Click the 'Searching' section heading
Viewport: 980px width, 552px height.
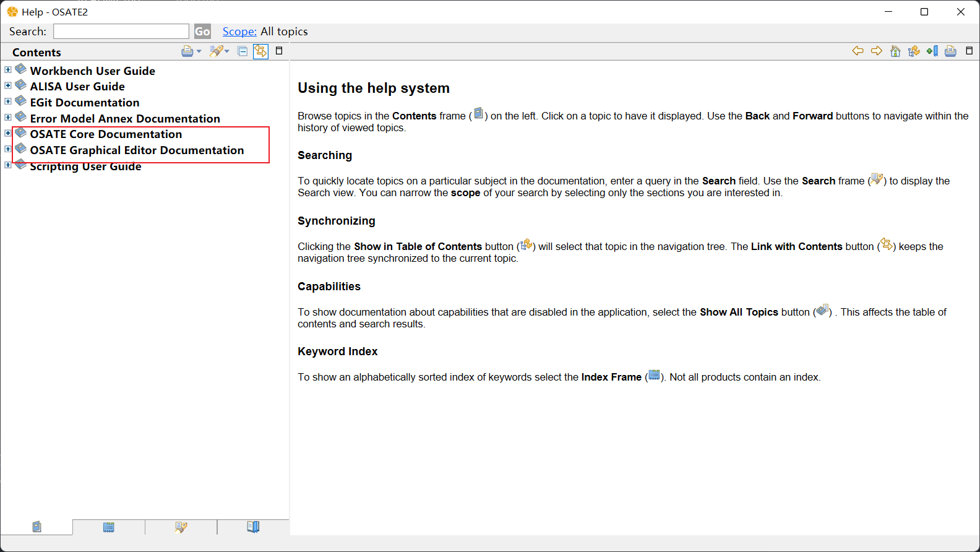coord(325,155)
